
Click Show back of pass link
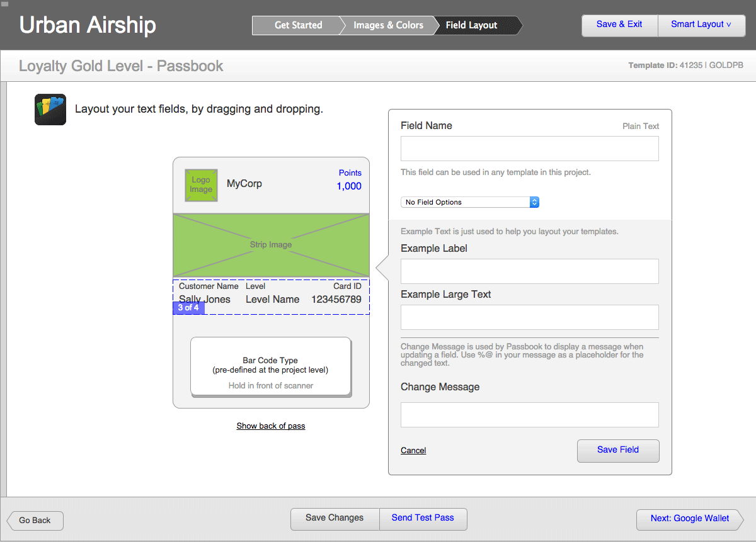271,426
